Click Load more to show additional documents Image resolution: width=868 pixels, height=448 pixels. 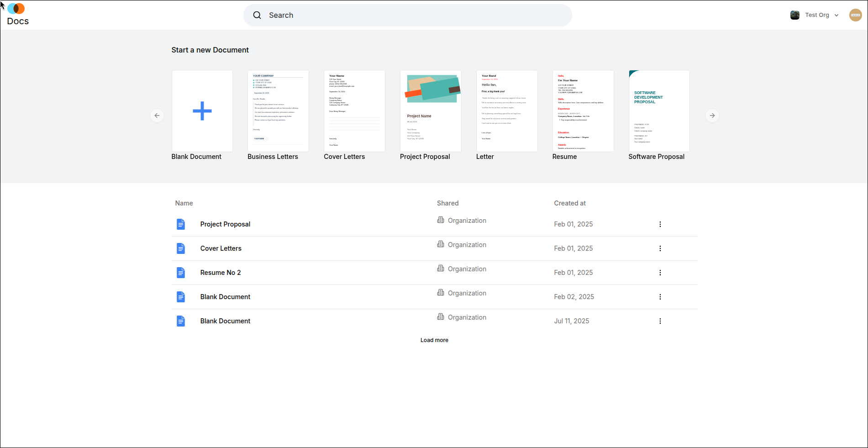coord(434,340)
